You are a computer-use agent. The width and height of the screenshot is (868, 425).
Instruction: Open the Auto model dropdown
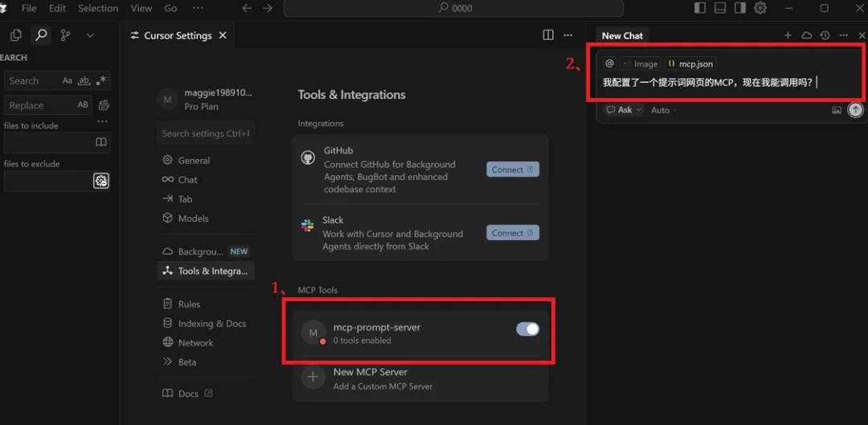[664, 110]
